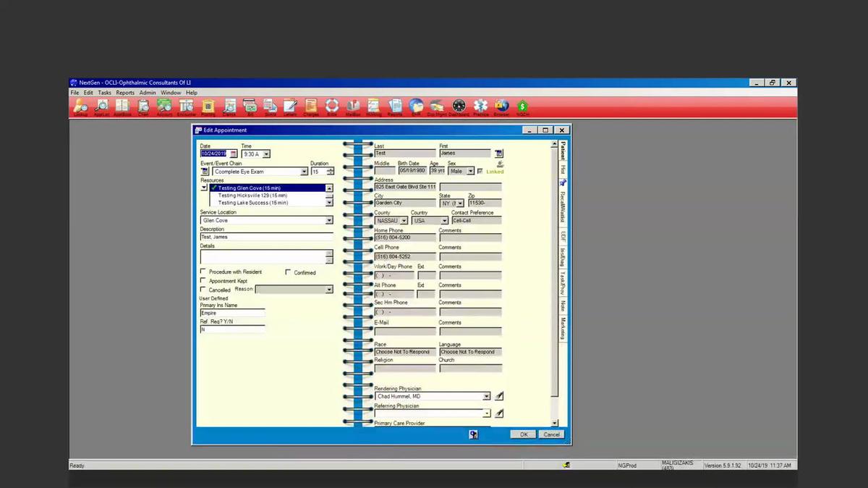Check the Appointment Kept checkbox
Screen dimensions: 868x488
point(203,281)
